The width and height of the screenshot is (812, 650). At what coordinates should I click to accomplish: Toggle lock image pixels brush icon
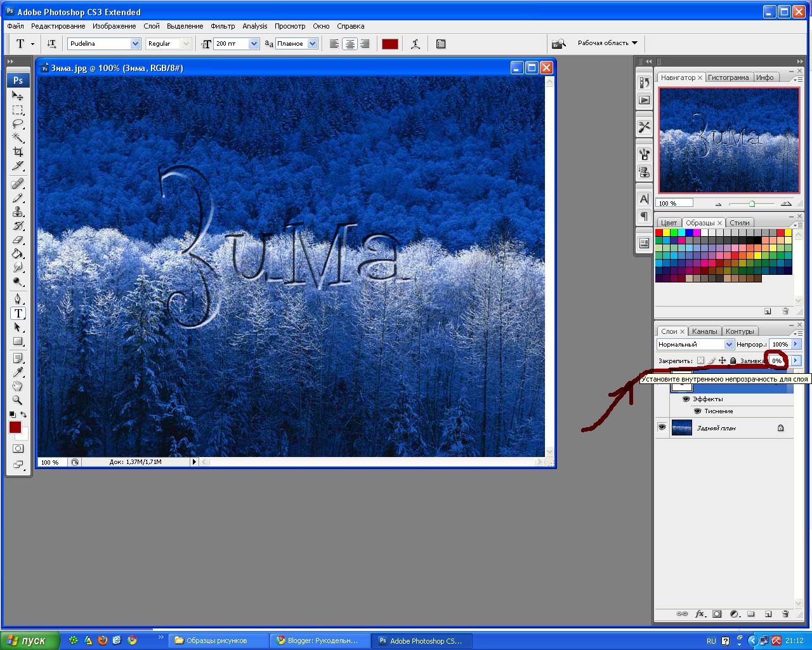point(711,361)
